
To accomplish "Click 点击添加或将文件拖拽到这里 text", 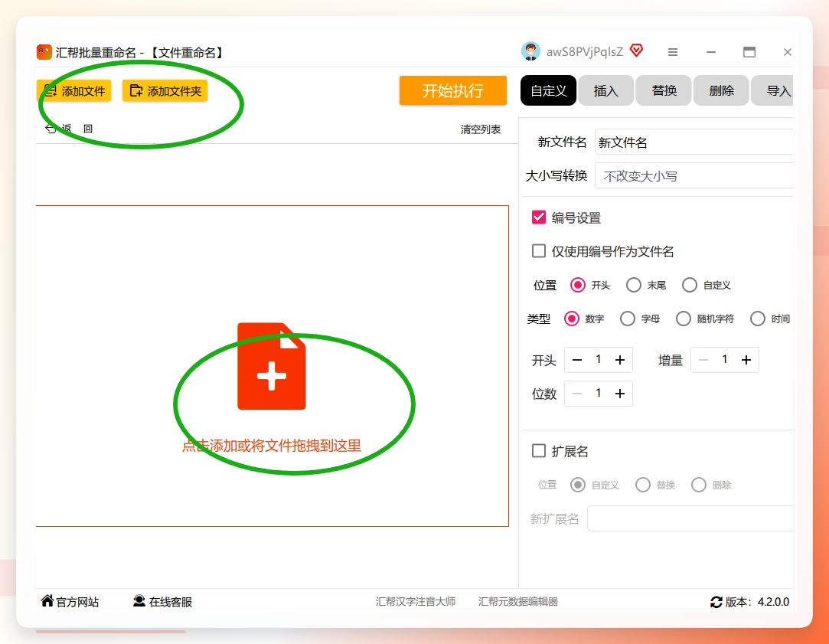I will [272, 446].
